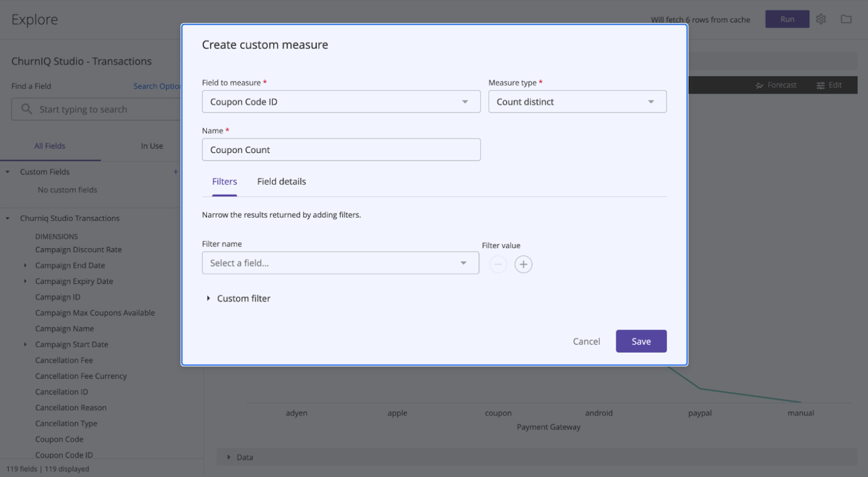
Task: Select the Cancellation ID field
Action: pos(62,392)
